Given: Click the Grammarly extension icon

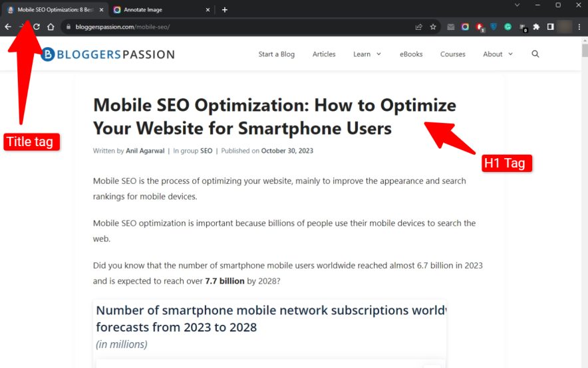Looking at the screenshot, I should coord(508,27).
